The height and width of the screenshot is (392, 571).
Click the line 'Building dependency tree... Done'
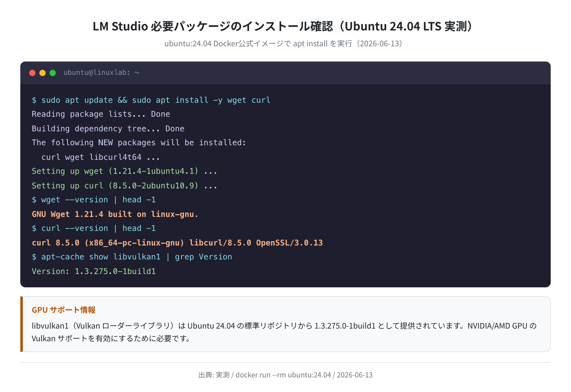(x=108, y=129)
